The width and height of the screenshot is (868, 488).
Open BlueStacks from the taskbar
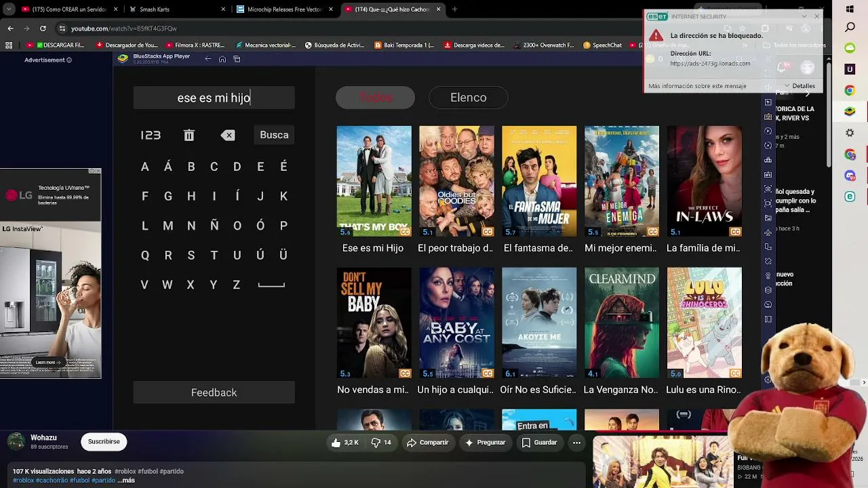pos(850,111)
